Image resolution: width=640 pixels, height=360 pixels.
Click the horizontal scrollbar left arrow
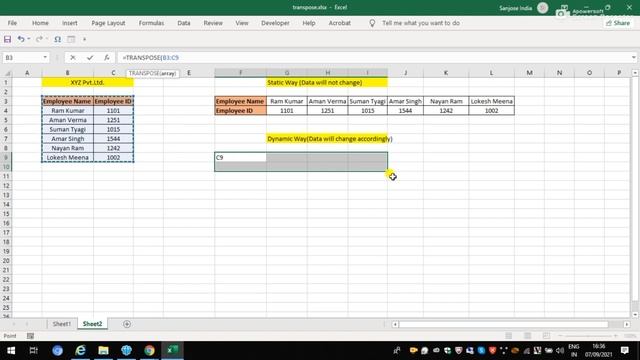[395, 324]
